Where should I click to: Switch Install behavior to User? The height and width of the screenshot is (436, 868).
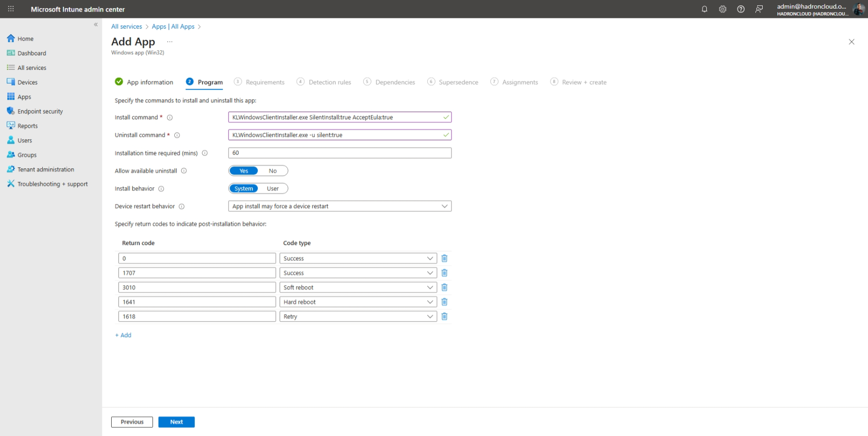tap(273, 189)
